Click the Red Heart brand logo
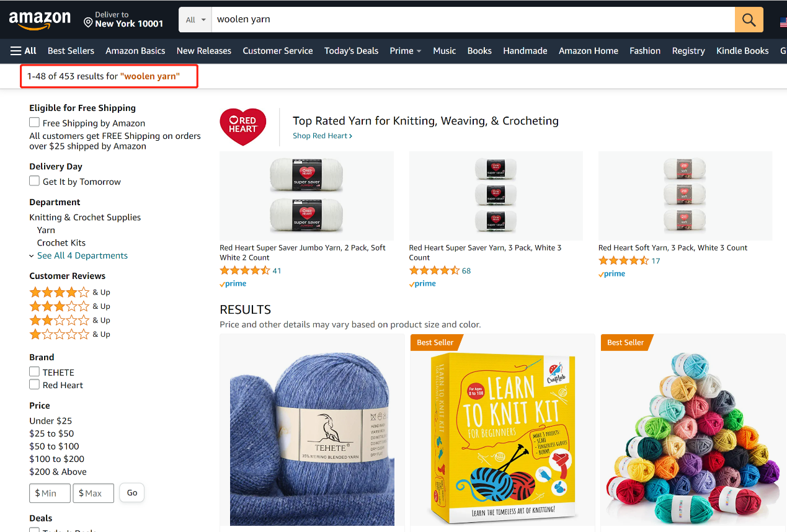Image resolution: width=787 pixels, height=532 pixels. (x=243, y=126)
